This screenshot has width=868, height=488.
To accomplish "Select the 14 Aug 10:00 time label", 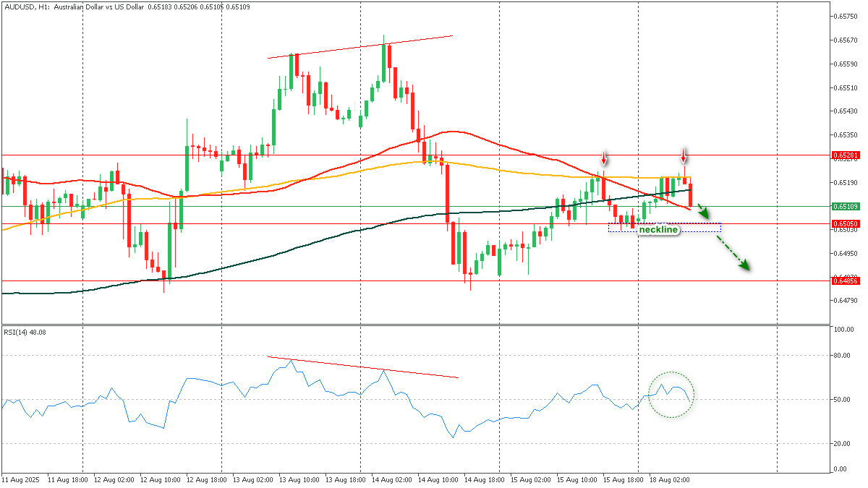I will (x=439, y=479).
